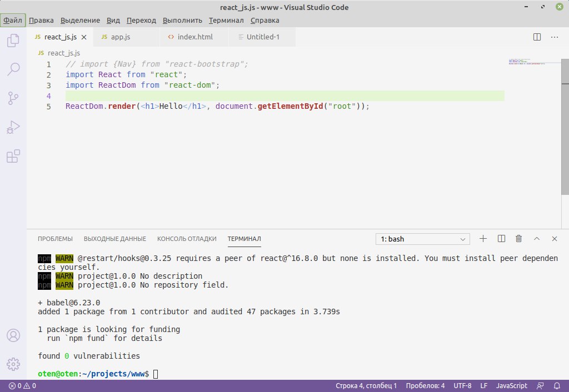Click the terminal prompt oten@oten
This screenshot has height=392, width=569.
[x=58, y=374]
